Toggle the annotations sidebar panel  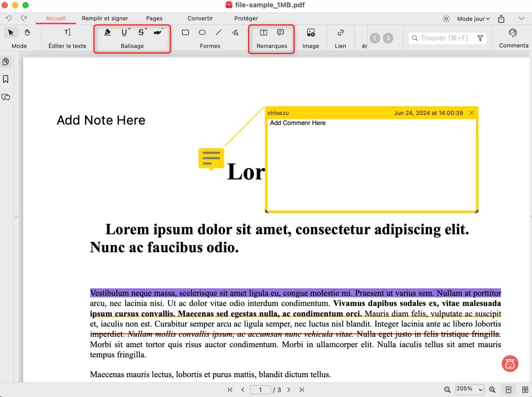[x=6, y=97]
